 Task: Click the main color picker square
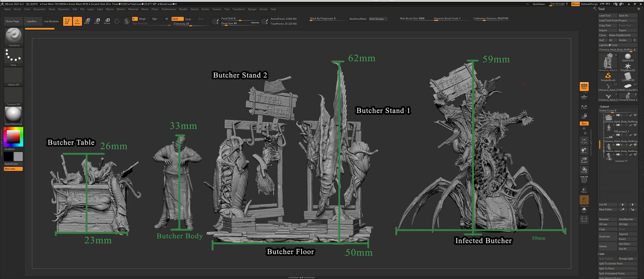pos(13,137)
